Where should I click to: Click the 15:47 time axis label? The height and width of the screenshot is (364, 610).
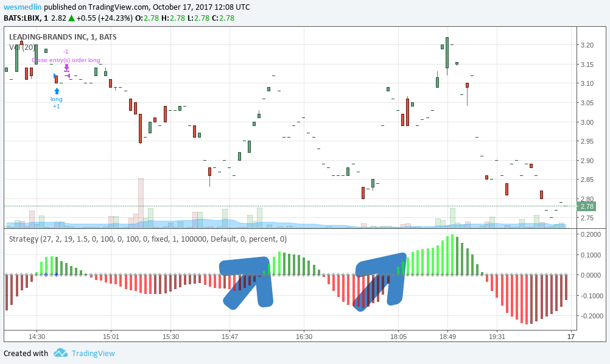[230, 337]
